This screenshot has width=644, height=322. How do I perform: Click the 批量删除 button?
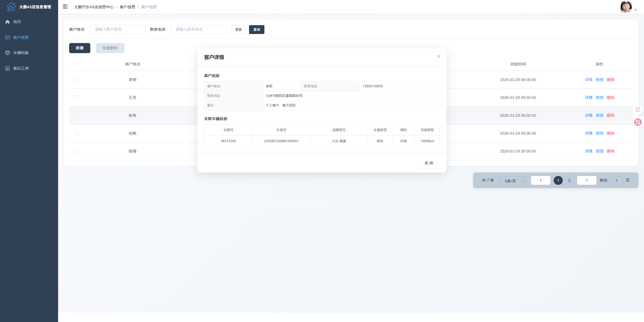tap(110, 48)
